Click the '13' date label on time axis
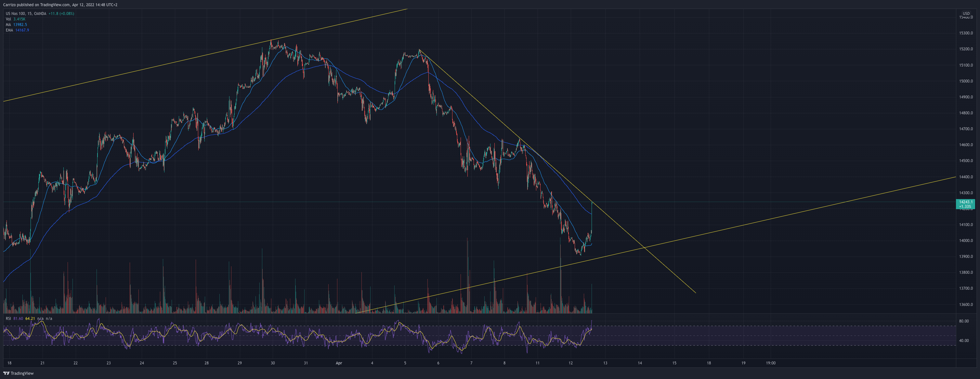 point(605,363)
